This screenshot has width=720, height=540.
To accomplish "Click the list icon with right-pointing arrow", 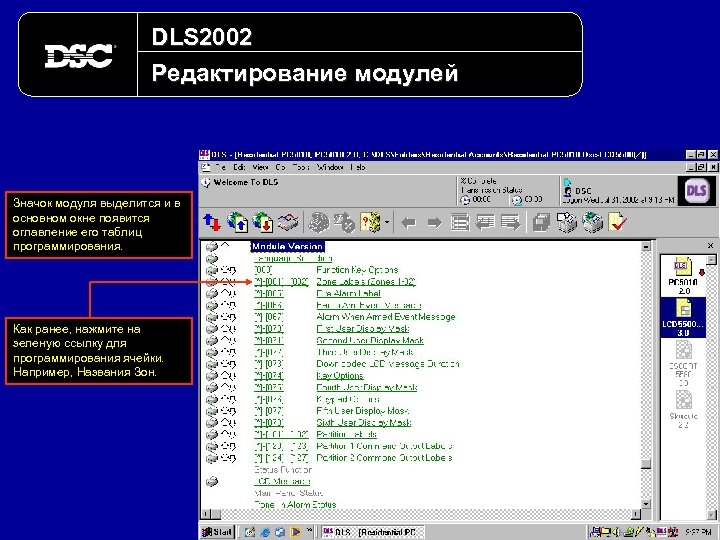I will tap(511, 223).
